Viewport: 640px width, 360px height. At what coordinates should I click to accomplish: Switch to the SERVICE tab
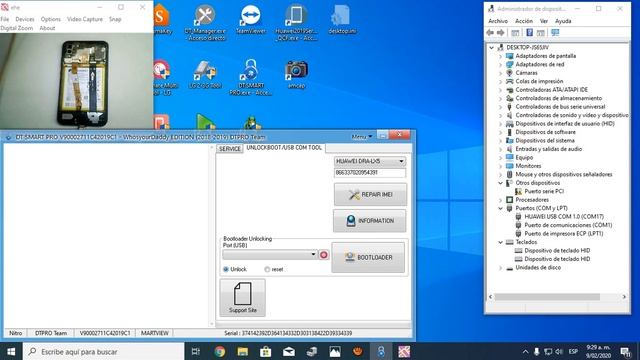click(x=229, y=149)
